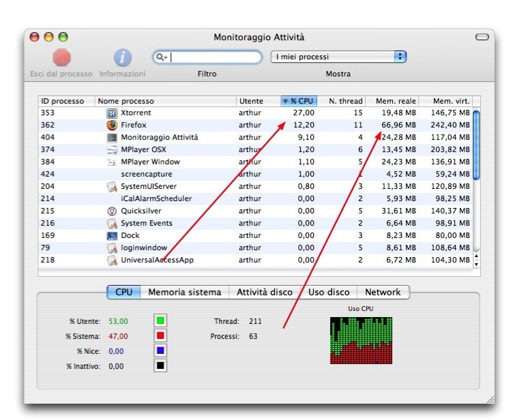Click the 9,10 CPU value
Viewport: 515px width, 420px height.
pyautogui.click(x=306, y=137)
